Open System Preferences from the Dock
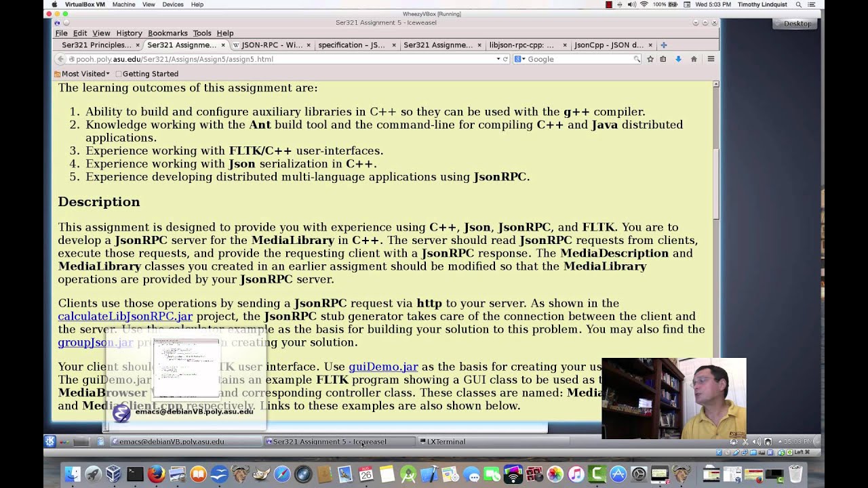 point(639,474)
